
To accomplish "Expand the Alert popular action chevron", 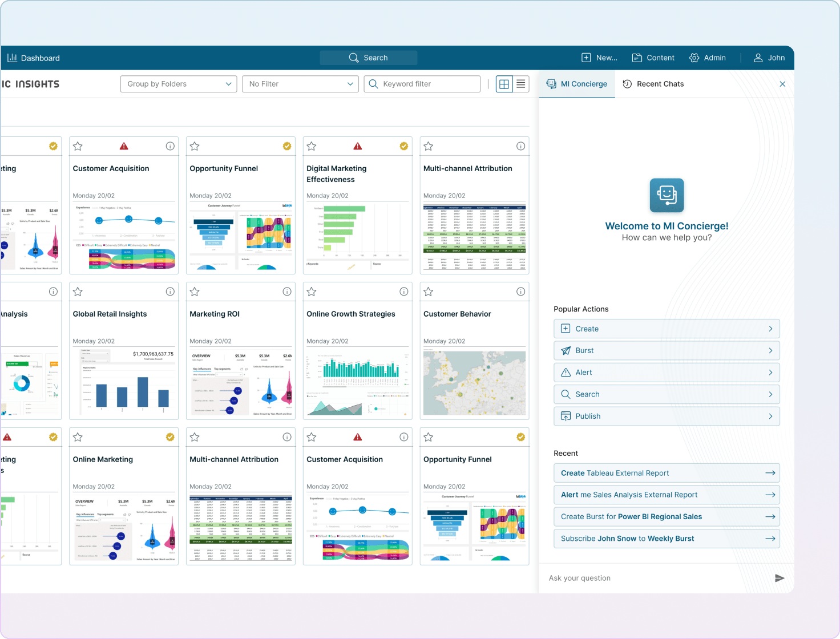I will [x=770, y=373].
